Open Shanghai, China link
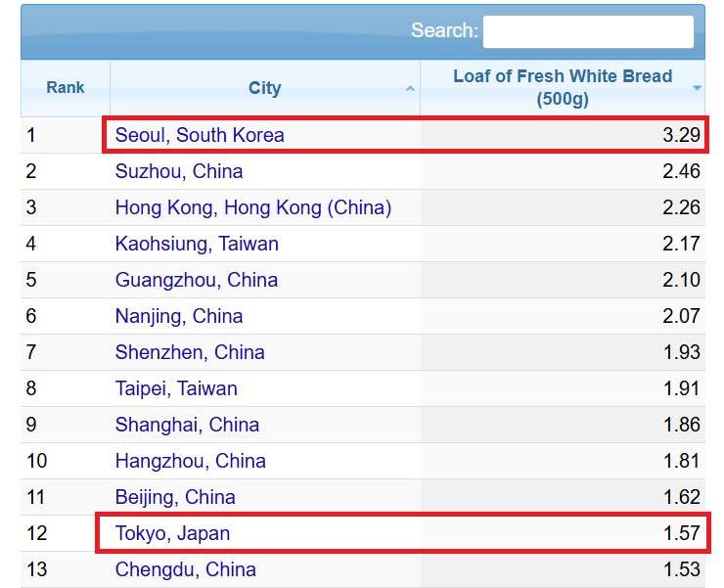 click(187, 425)
